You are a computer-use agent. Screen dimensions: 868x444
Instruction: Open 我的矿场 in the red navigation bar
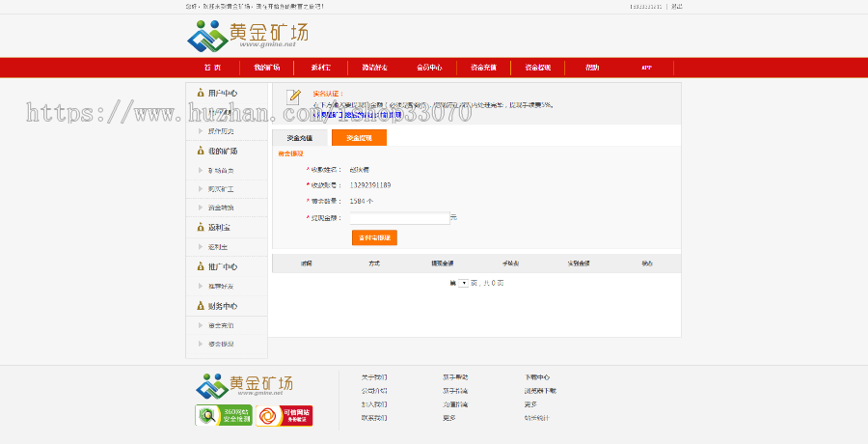click(267, 68)
